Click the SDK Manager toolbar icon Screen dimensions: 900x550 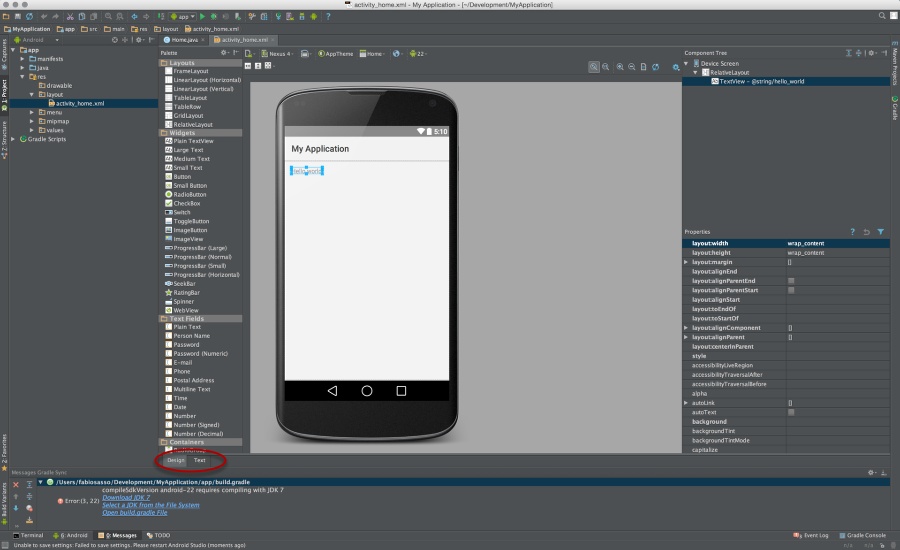pyautogui.click(x=302, y=17)
